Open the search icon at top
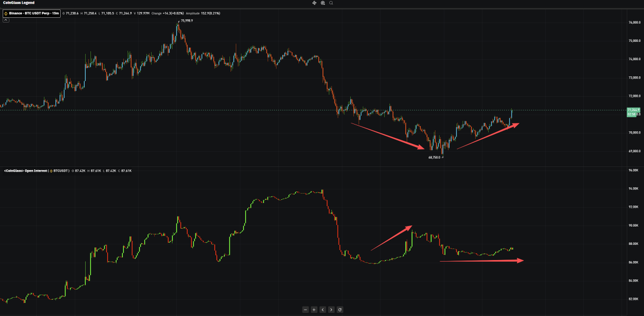This screenshot has height=316, width=644. [331, 3]
